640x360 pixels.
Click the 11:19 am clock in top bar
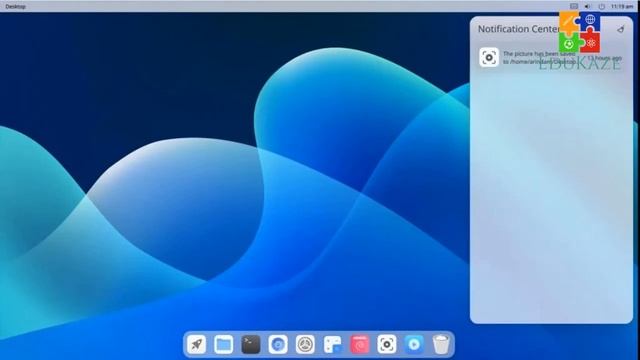point(622,6)
